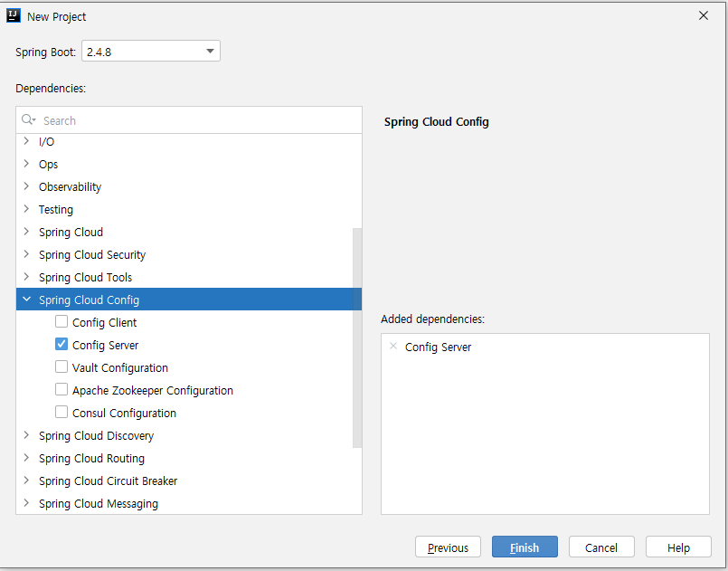Check the Consul Configuration checkbox
This screenshot has height=571, width=728.
[x=61, y=412]
